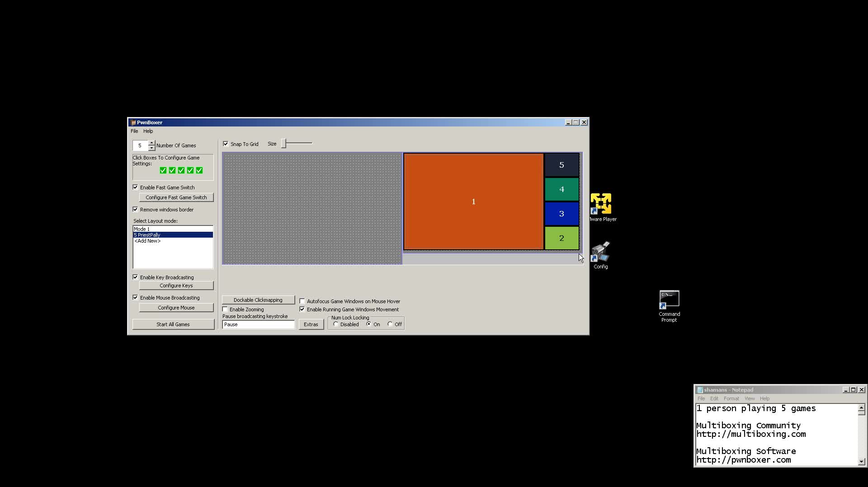Image resolution: width=868 pixels, height=487 pixels.
Task: Toggle Enable Fast Game Switch checkbox
Action: coord(135,187)
